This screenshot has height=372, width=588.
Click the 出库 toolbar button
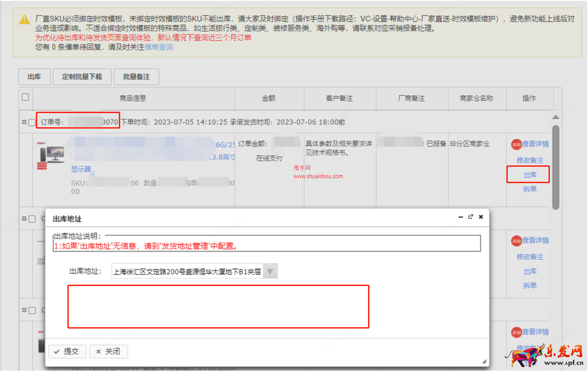click(34, 76)
